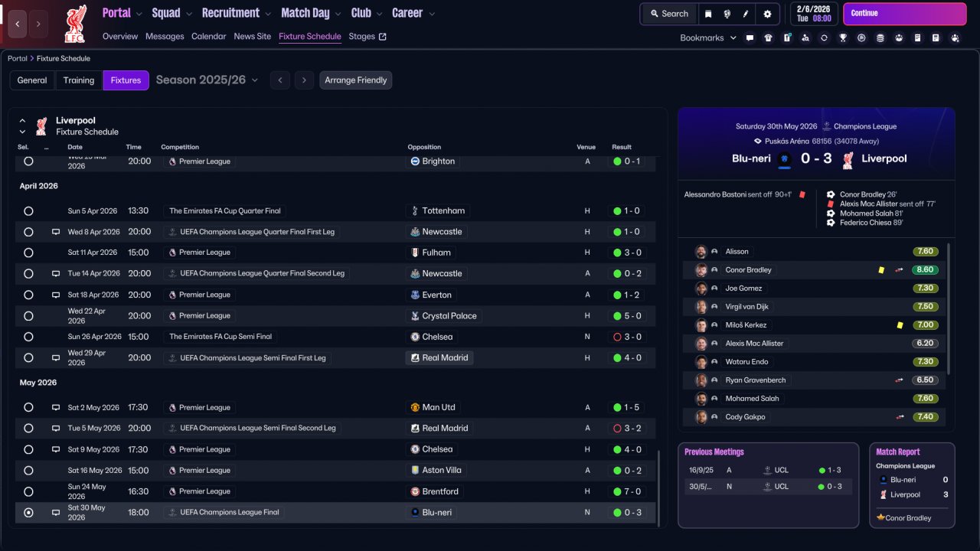This screenshot has width=980, height=551.
Task: Open the bookmark icon next to Search
Action: (x=708, y=14)
